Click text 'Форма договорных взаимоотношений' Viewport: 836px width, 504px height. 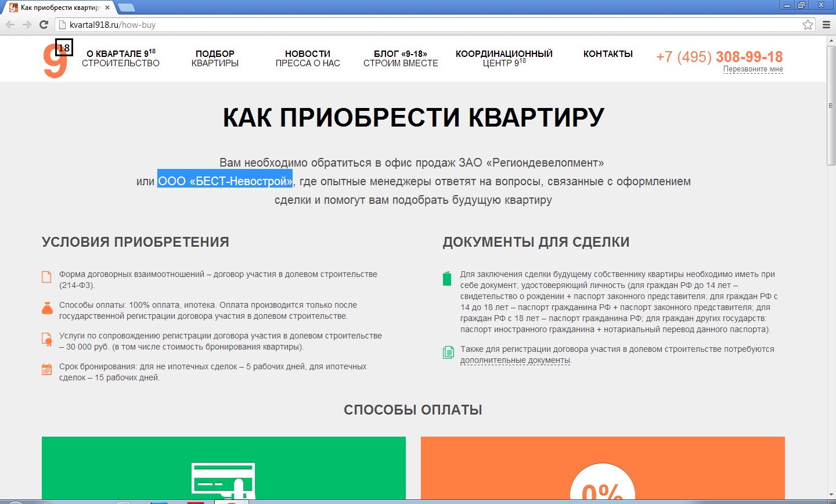click(132, 274)
